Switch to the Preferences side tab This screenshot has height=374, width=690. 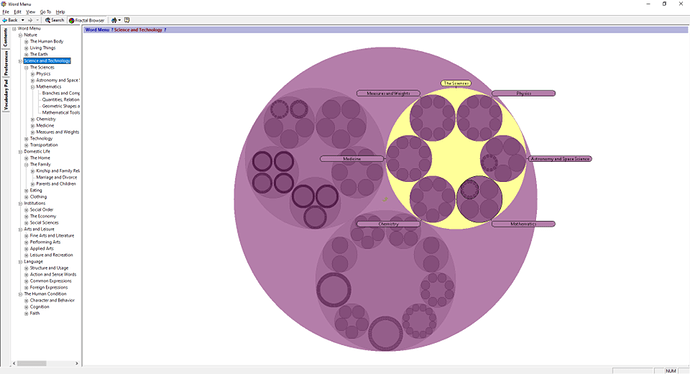point(6,62)
